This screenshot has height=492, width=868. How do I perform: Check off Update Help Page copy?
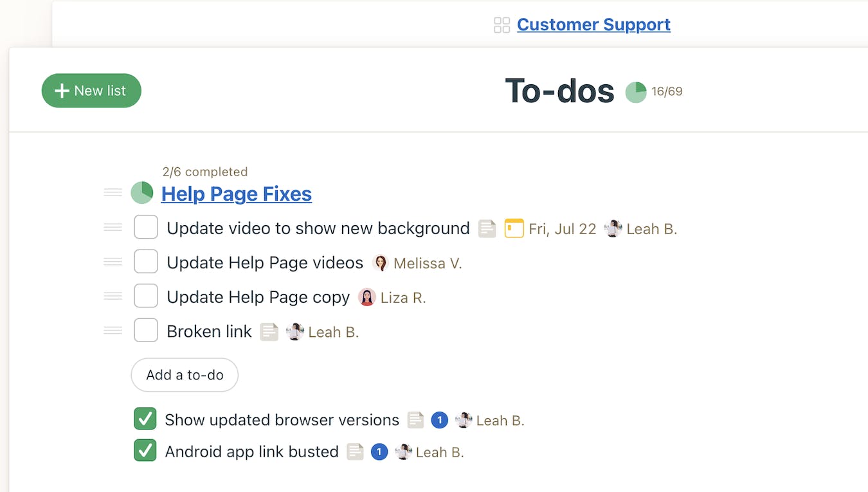pos(146,295)
